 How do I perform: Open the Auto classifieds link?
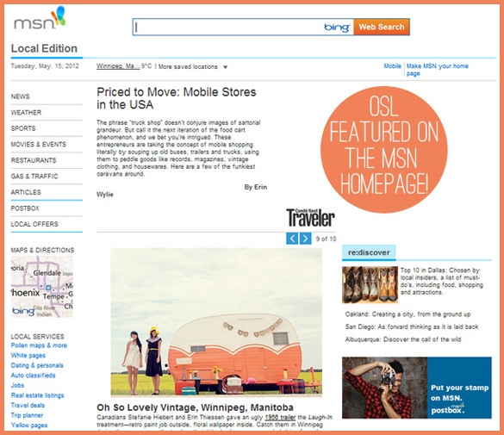point(33,376)
